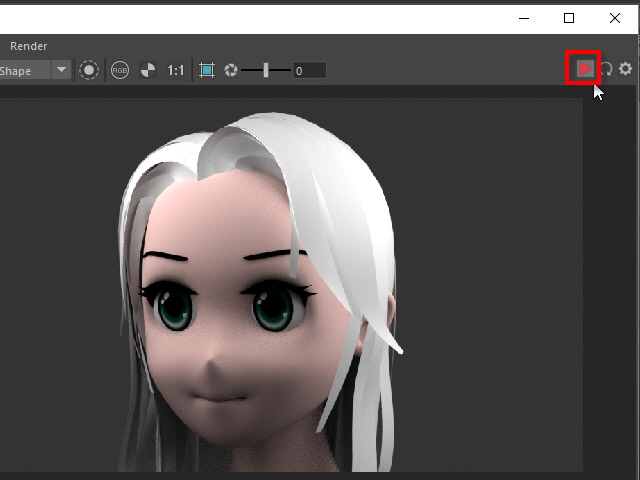Maximize the render view window
Screen dimensions: 640x480
point(569,18)
